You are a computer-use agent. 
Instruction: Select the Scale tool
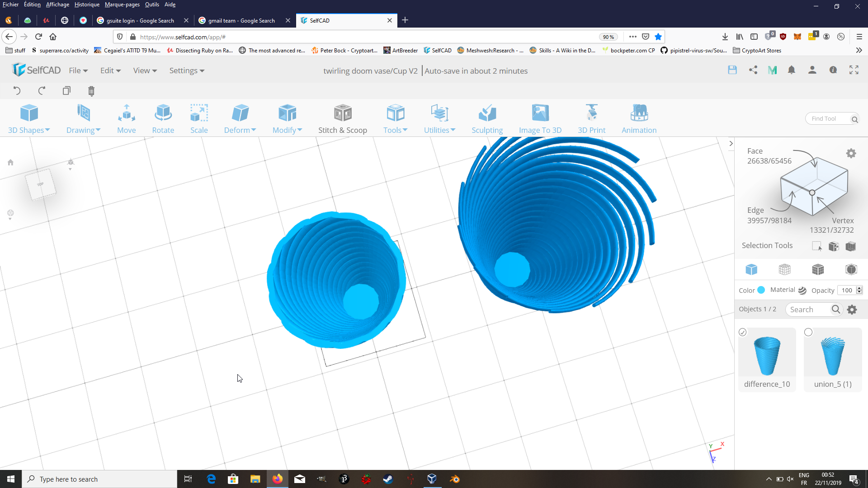(x=199, y=119)
